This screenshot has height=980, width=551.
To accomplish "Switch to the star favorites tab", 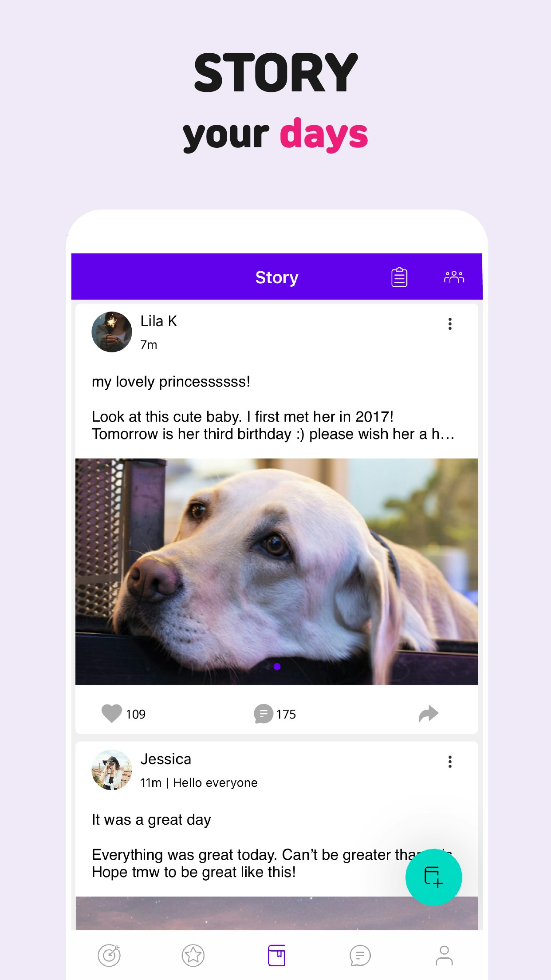I will click(x=193, y=955).
